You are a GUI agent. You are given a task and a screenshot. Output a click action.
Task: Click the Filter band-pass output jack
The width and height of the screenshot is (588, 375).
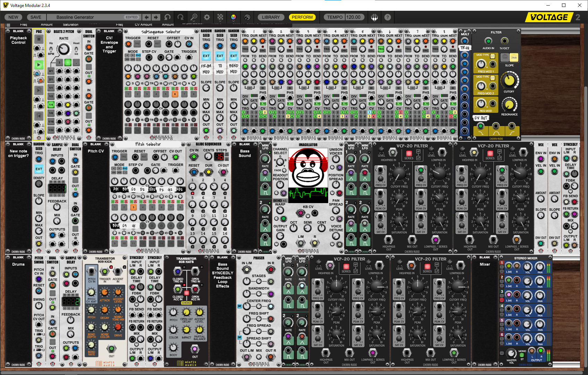pos(496,126)
